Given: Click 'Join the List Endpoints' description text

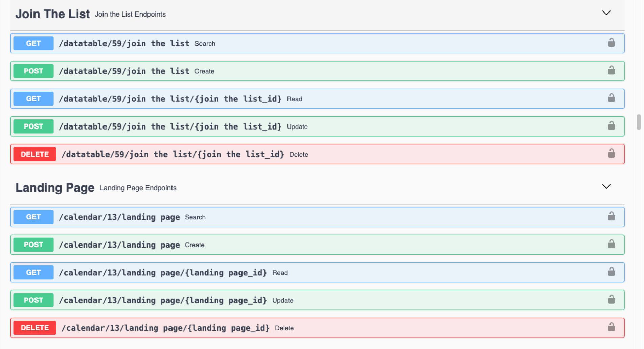Looking at the screenshot, I should coord(130,14).
